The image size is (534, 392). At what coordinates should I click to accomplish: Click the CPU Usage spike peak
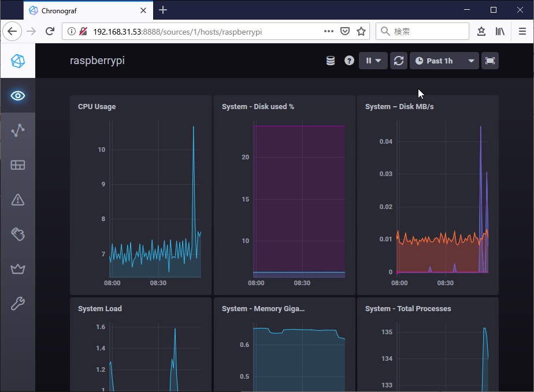point(194,127)
